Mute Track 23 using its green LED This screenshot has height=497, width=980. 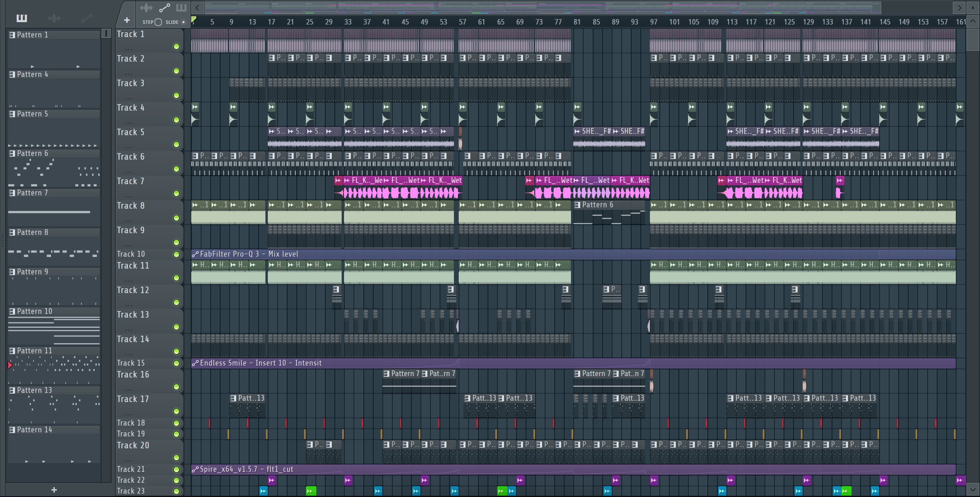tap(176, 491)
